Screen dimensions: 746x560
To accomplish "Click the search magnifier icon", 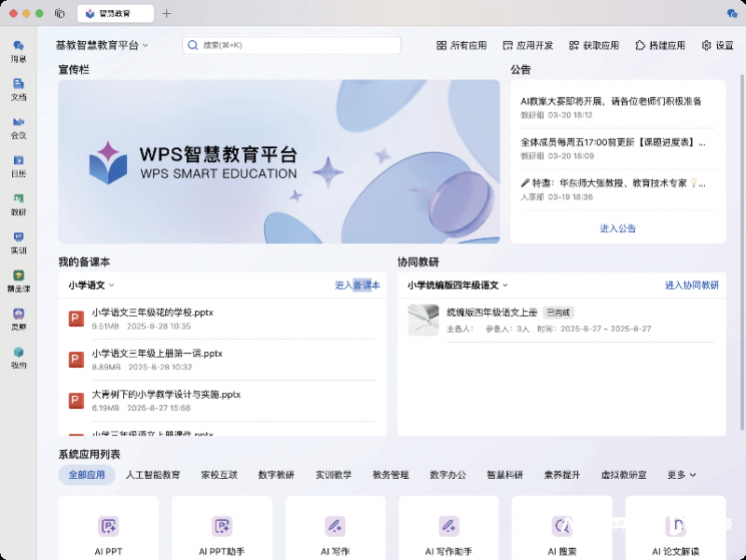I will [193, 45].
